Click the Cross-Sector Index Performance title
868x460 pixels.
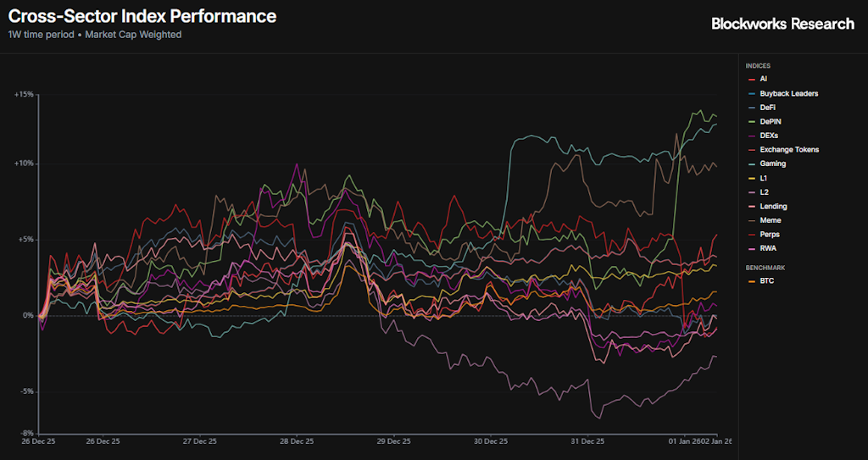click(142, 16)
